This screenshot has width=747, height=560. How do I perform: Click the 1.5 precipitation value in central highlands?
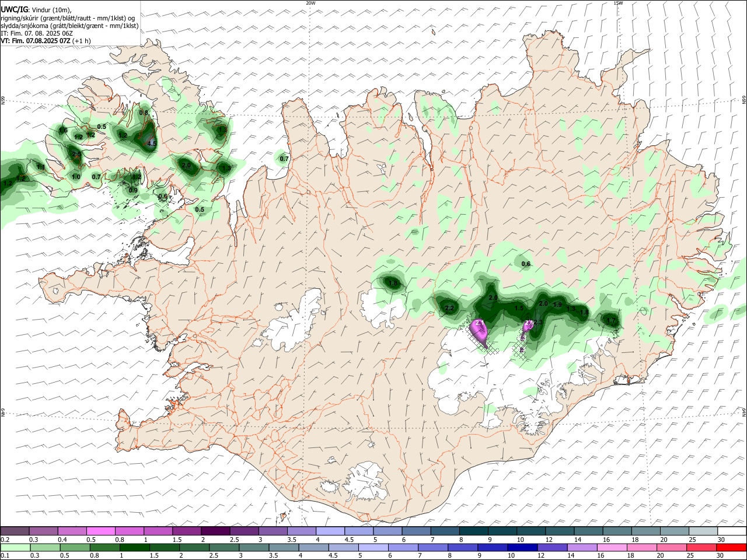point(519,308)
